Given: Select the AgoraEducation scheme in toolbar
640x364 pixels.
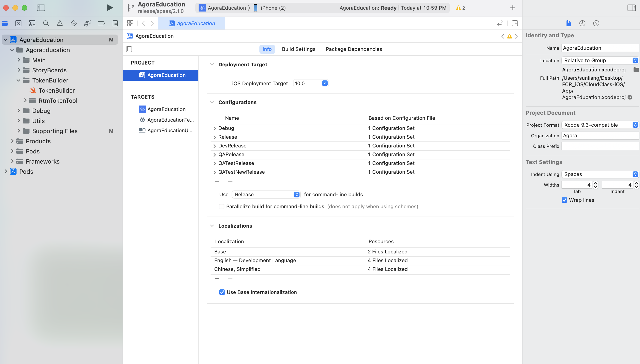Looking at the screenshot, I should [223, 8].
